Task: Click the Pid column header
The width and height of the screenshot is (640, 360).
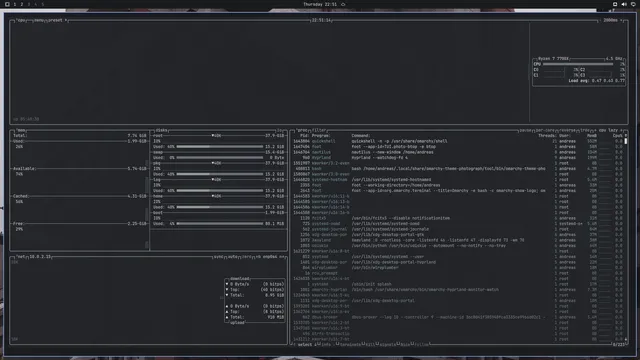Action: click(x=304, y=136)
